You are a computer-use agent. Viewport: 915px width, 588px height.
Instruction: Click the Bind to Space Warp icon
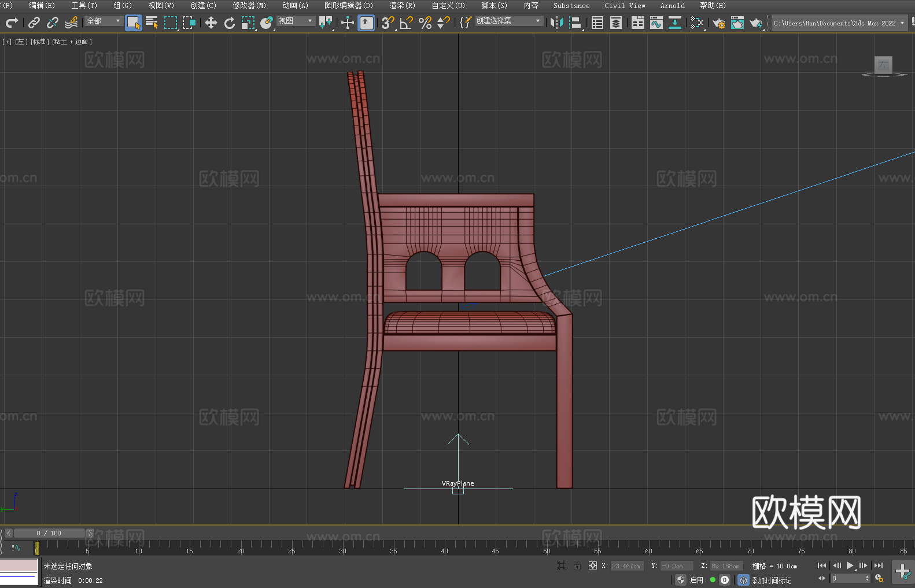[x=71, y=23]
